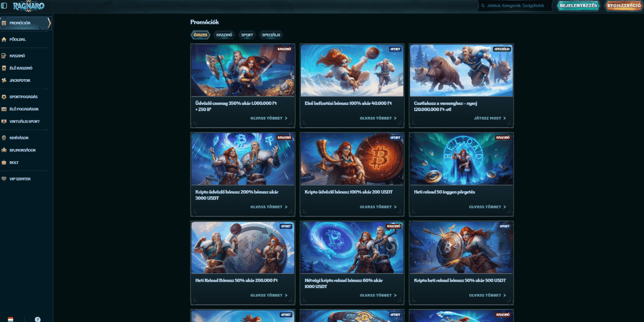Click the magnifier icon in search bar
644x322 pixels.
click(x=483, y=6)
